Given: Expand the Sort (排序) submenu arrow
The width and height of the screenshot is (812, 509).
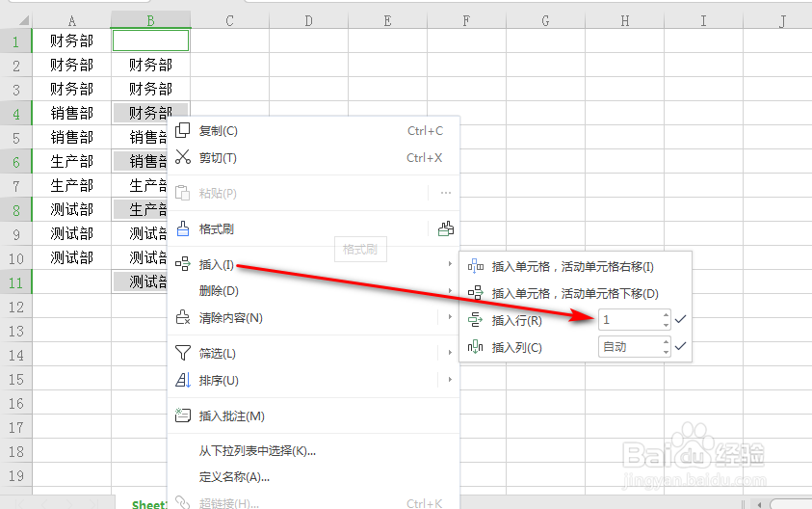Looking at the screenshot, I should pos(450,380).
